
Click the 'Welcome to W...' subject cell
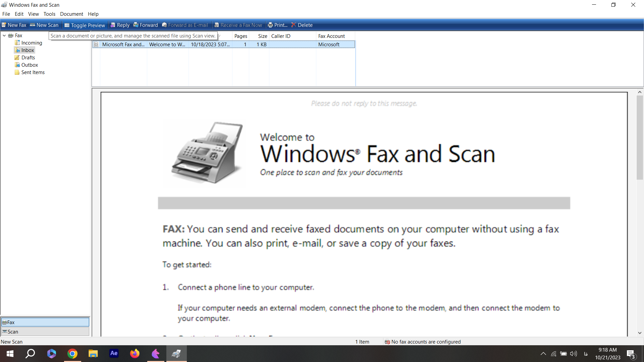[167, 44]
